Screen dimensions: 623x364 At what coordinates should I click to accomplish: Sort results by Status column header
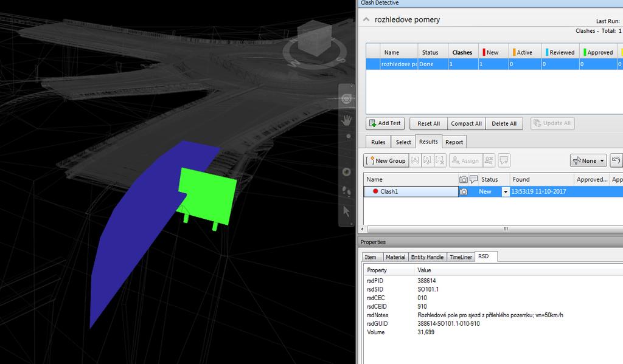494,179
